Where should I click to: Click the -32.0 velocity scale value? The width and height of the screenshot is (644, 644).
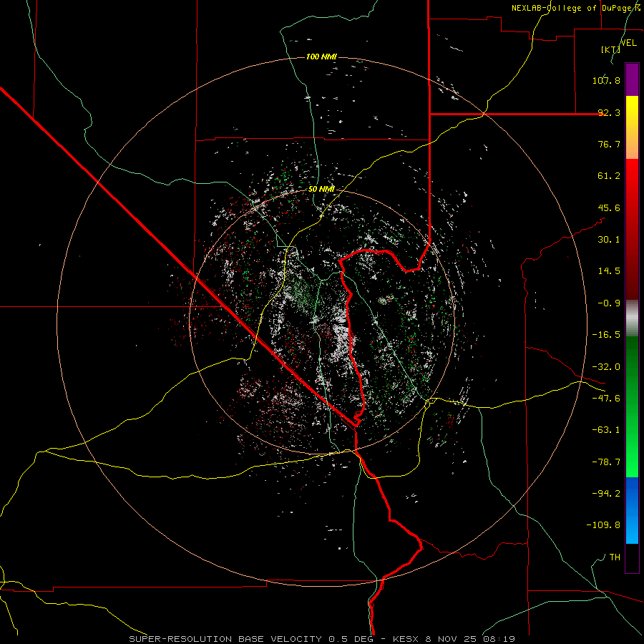pos(607,367)
